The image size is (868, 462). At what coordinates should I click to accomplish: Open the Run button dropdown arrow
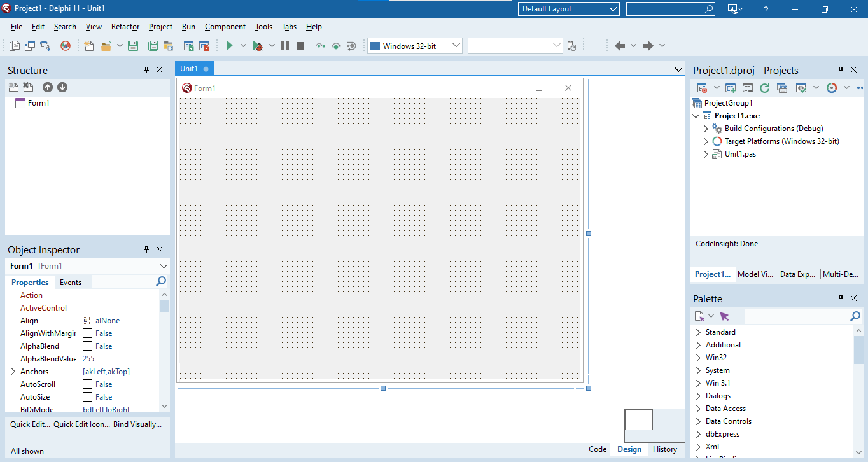243,46
